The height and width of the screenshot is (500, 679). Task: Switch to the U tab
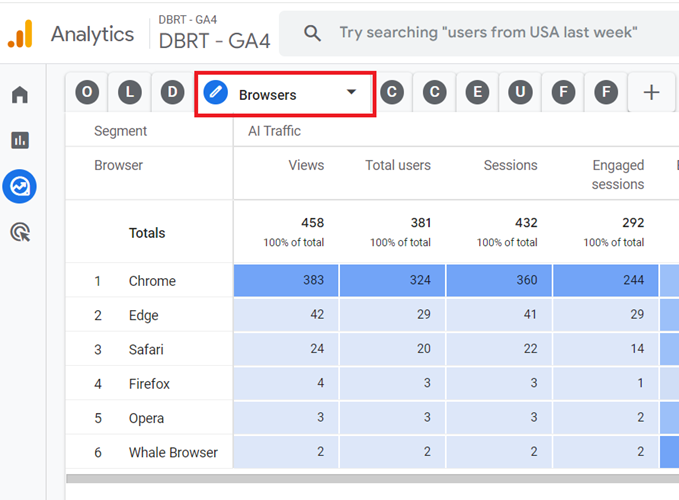click(x=521, y=92)
